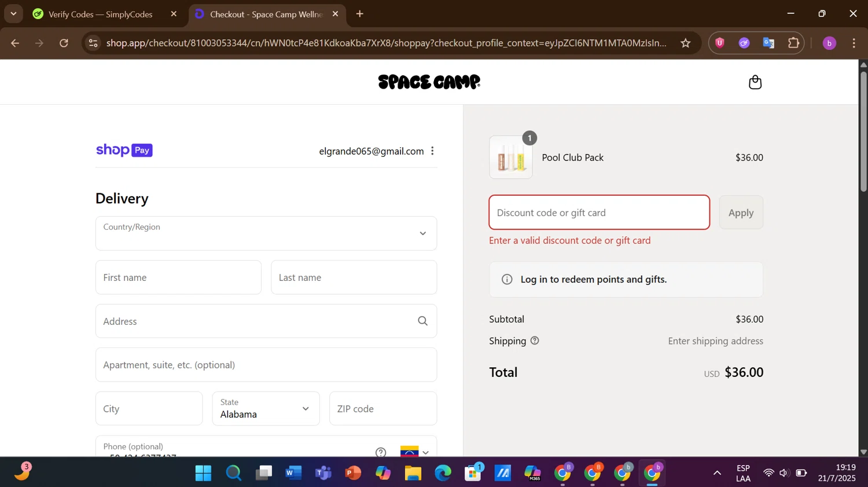Open the State dropdown showing Alabama
The width and height of the screenshot is (868, 487).
[x=266, y=409]
